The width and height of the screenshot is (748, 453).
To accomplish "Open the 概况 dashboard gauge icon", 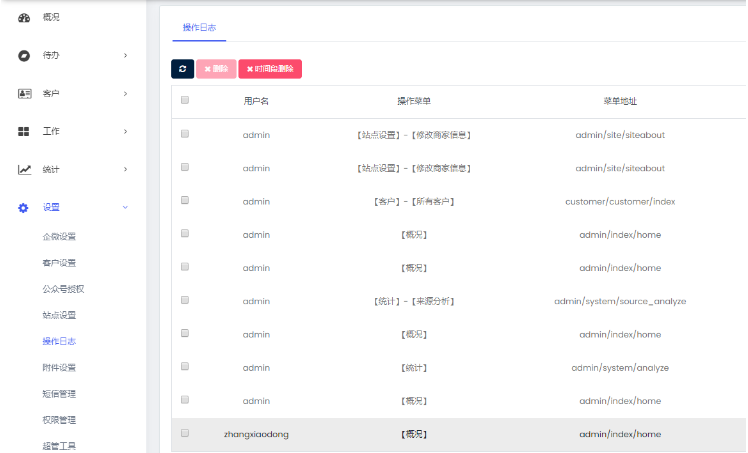I will coord(24,18).
